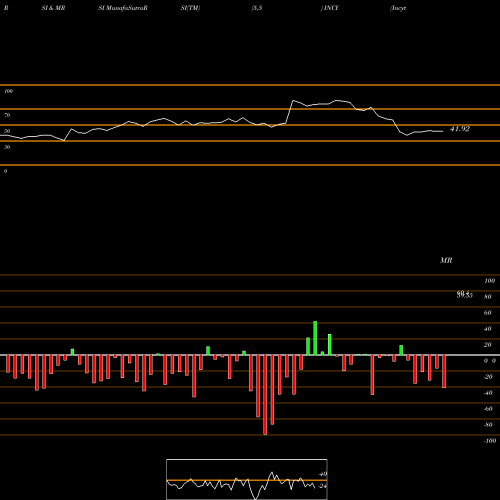Viewport: 500px width, 500px height.
Task: Click the 'SI & MR' header text
Action: pos(53,8)
